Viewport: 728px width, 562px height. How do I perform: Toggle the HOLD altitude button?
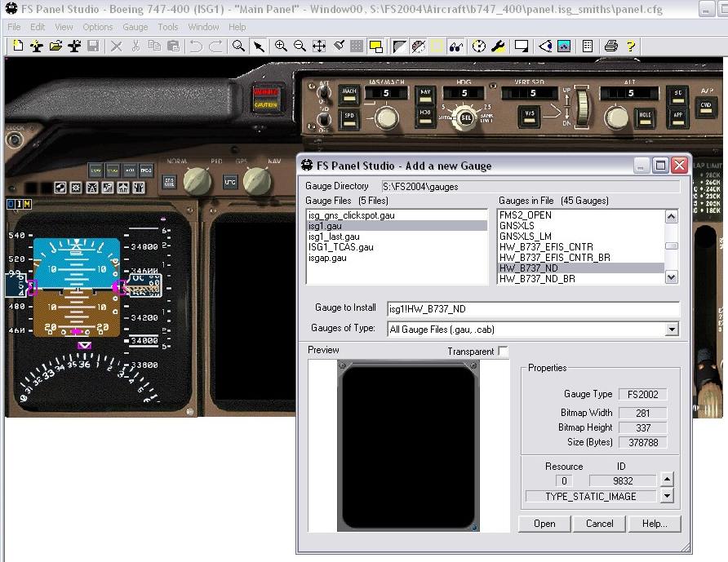645,118
